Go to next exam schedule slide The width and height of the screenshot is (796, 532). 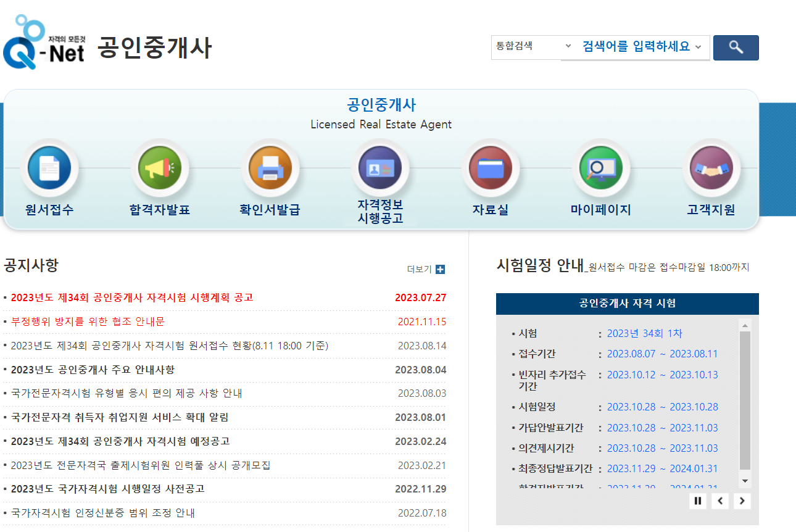742,501
